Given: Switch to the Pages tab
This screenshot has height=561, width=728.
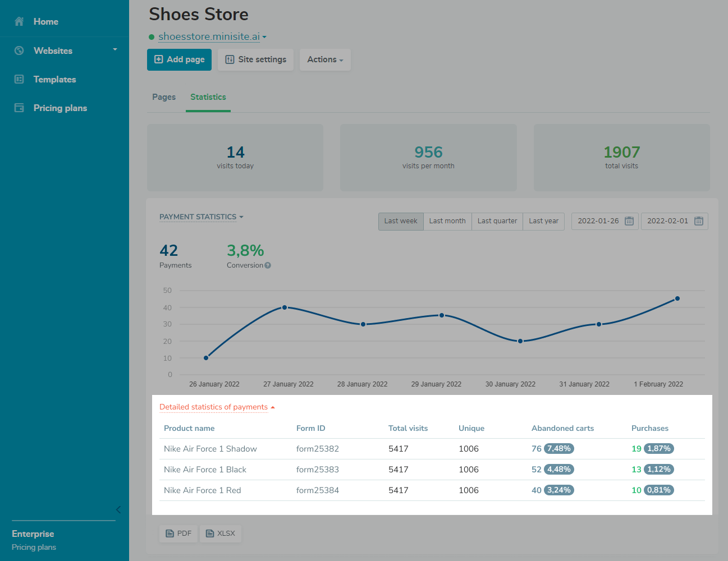Looking at the screenshot, I should (x=164, y=97).
